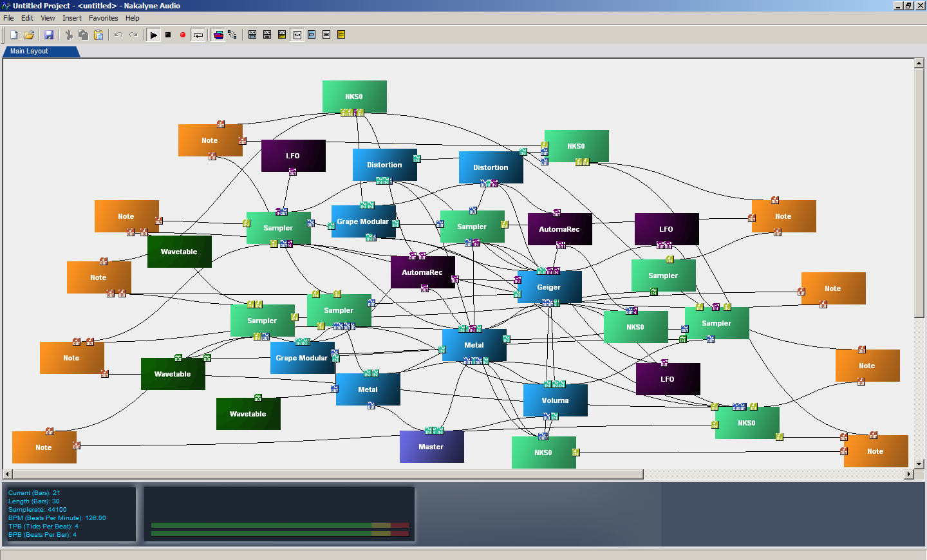Viewport: 927px width, 560px height.
Task: Click the 'Length (Bars): 30' readout
Action: click(x=33, y=501)
